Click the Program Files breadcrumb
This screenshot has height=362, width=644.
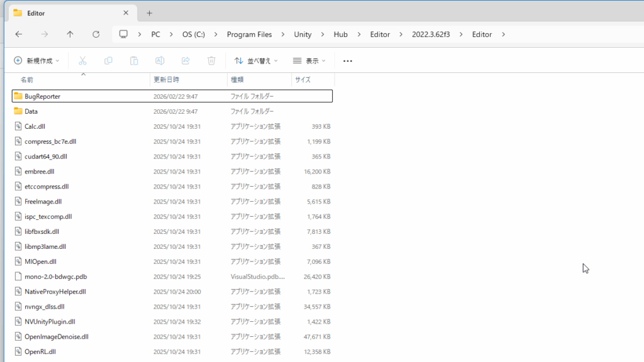[x=249, y=35]
